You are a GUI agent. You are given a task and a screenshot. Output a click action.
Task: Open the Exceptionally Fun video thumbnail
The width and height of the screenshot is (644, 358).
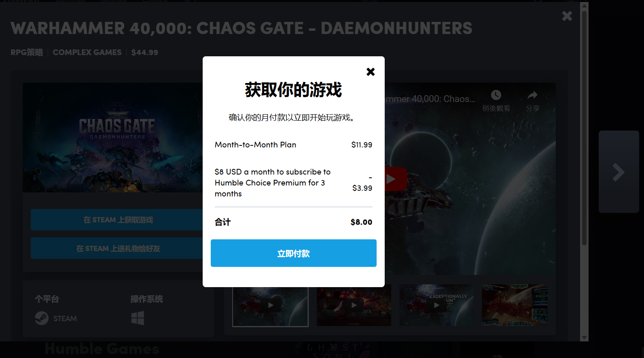(x=436, y=306)
